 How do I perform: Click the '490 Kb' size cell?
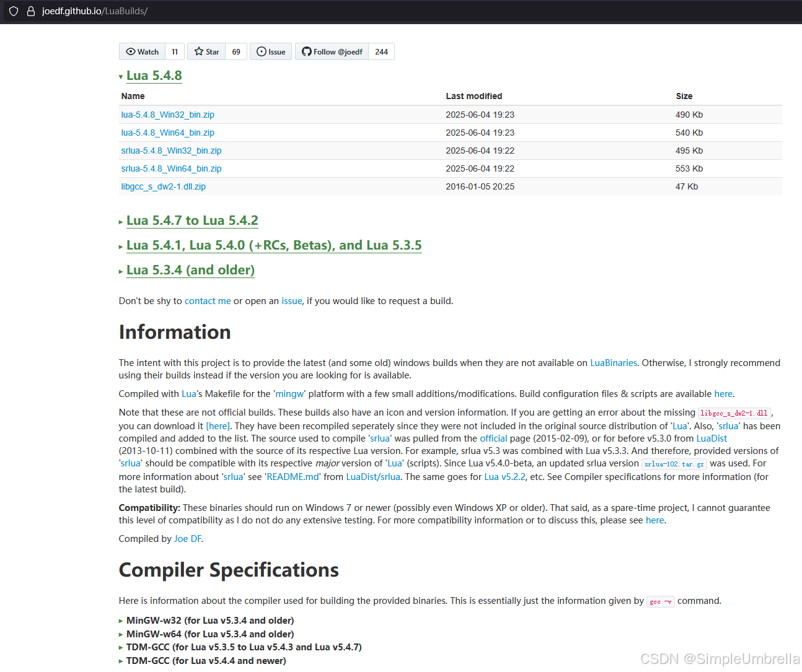coord(689,115)
